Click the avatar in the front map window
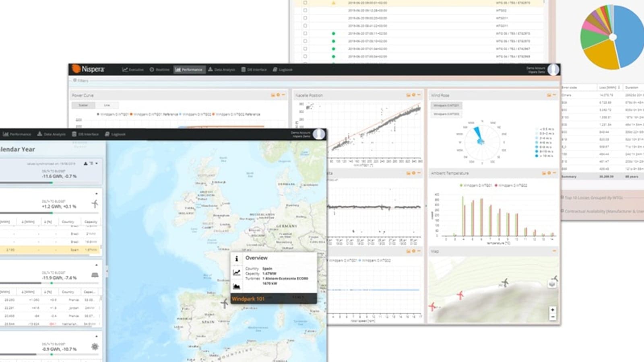Image resolution: width=644 pixels, height=362 pixels. [319, 134]
